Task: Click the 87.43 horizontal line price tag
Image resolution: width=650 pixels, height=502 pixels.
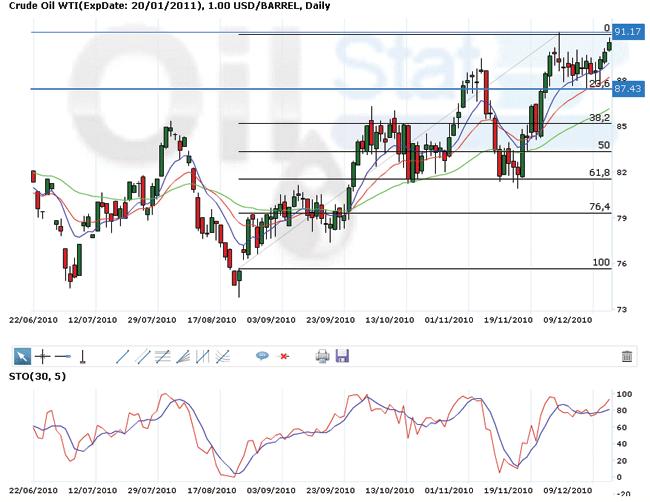Action: point(627,89)
